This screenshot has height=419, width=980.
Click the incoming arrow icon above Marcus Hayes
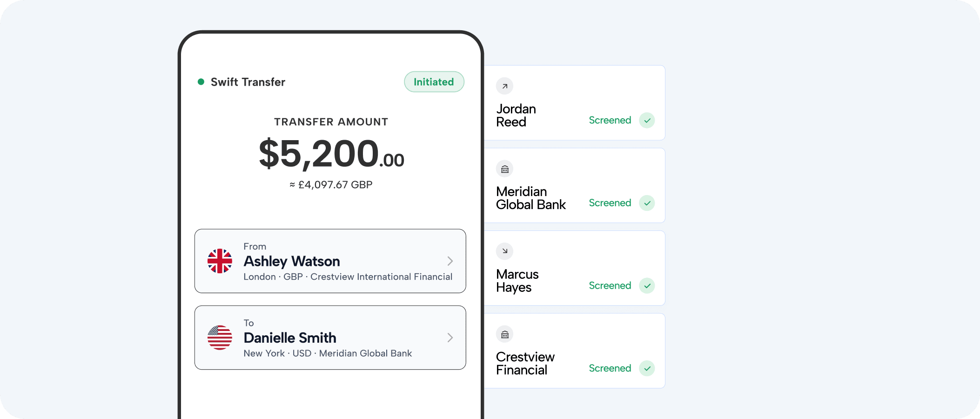pos(504,251)
